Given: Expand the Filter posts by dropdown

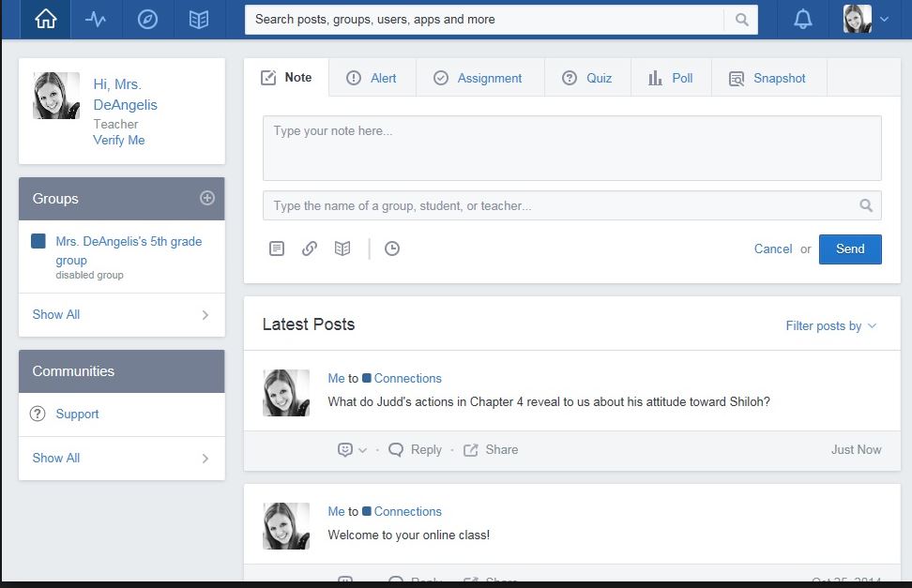Looking at the screenshot, I should click(830, 325).
